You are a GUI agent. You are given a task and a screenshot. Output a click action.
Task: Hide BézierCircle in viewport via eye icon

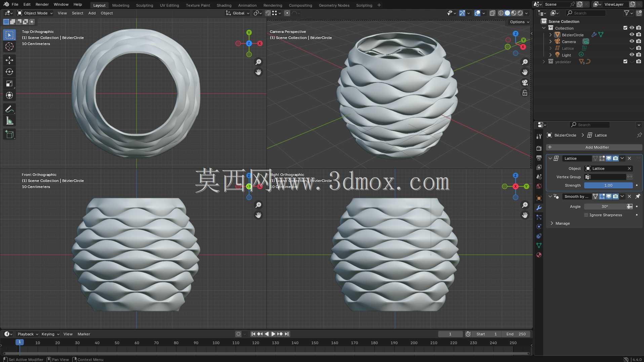632,35
